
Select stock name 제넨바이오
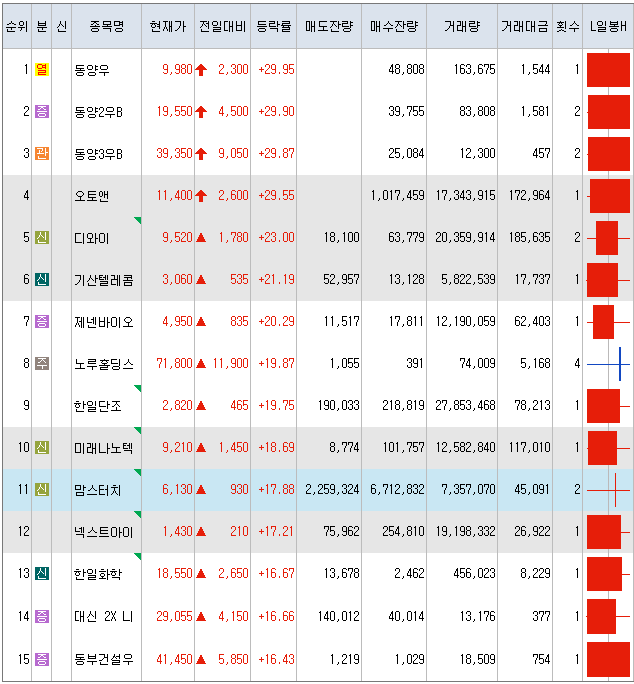pos(104,322)
